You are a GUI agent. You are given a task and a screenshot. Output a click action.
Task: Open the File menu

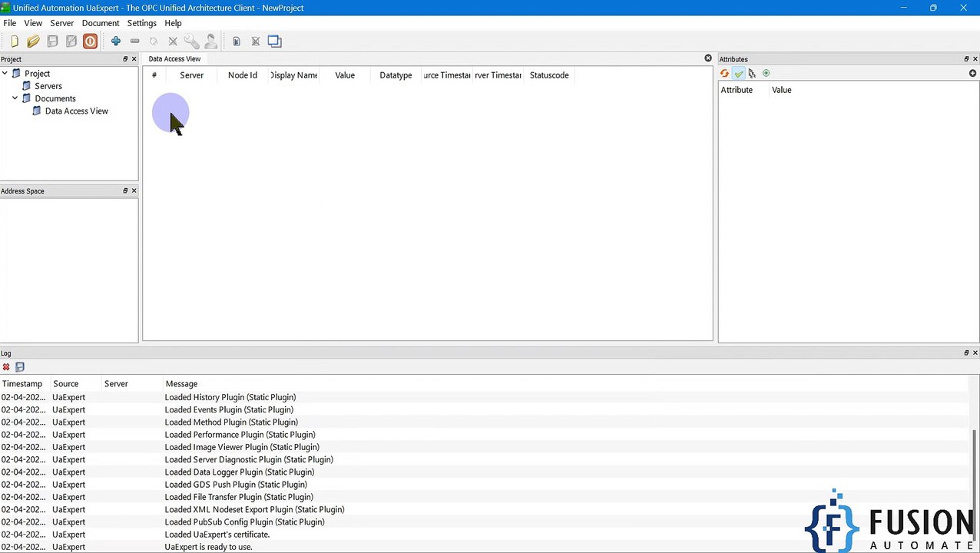pos(9,23)
